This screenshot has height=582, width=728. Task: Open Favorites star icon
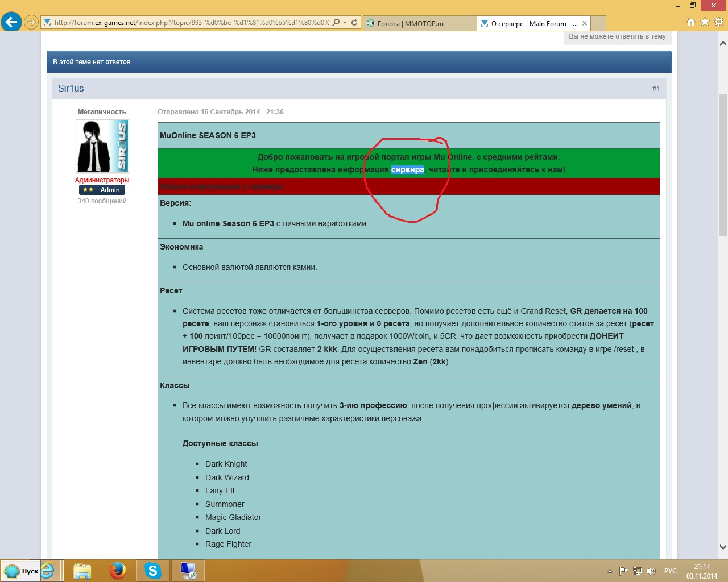click(705, 22)
